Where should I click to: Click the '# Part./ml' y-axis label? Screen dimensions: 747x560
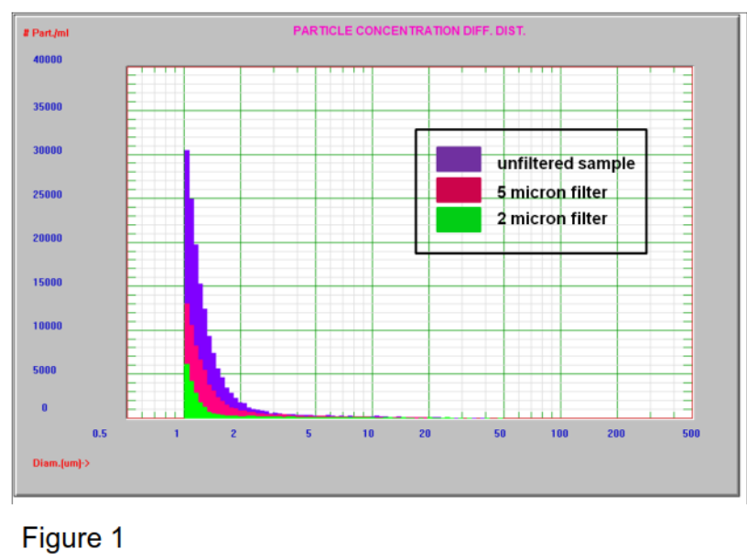pos(46,33)
